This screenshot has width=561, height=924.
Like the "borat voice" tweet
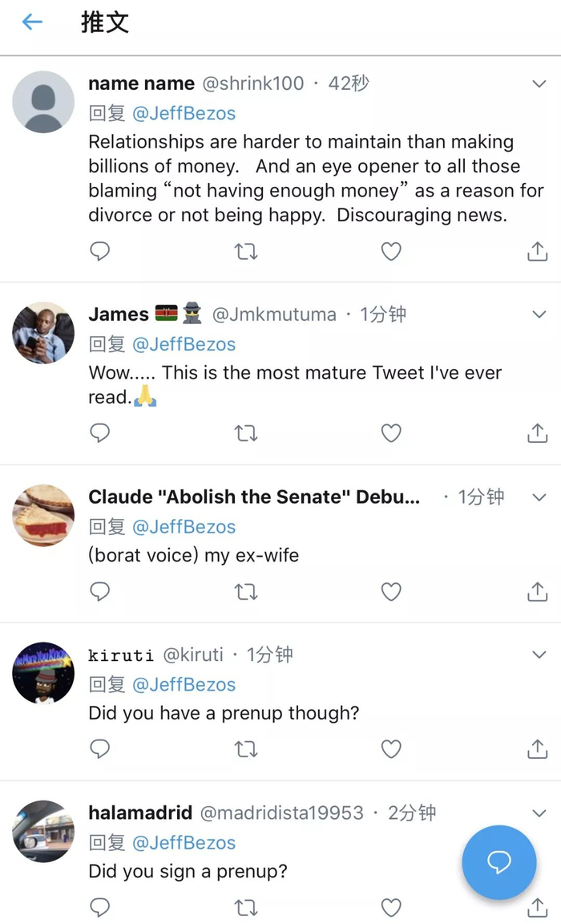click(x=390, y=592)
